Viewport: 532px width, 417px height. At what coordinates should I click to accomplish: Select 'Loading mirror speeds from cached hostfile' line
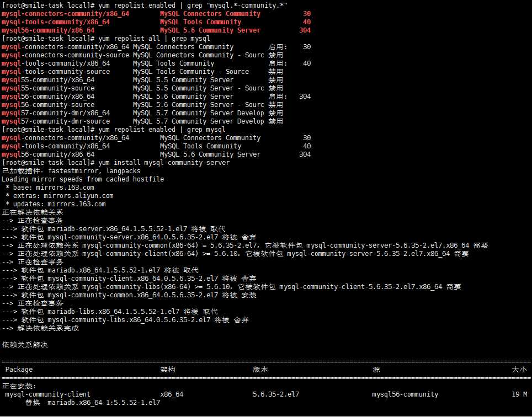tap(83, 179)
